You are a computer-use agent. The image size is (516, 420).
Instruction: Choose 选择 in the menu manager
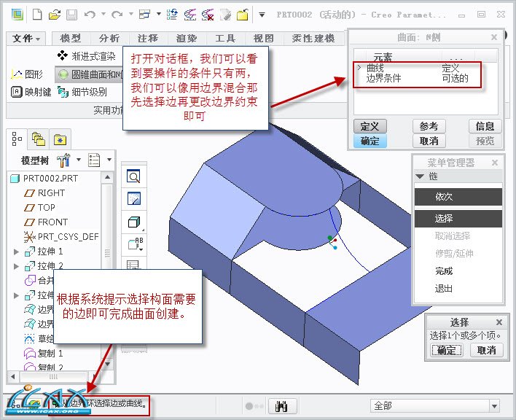click(458, 219)
